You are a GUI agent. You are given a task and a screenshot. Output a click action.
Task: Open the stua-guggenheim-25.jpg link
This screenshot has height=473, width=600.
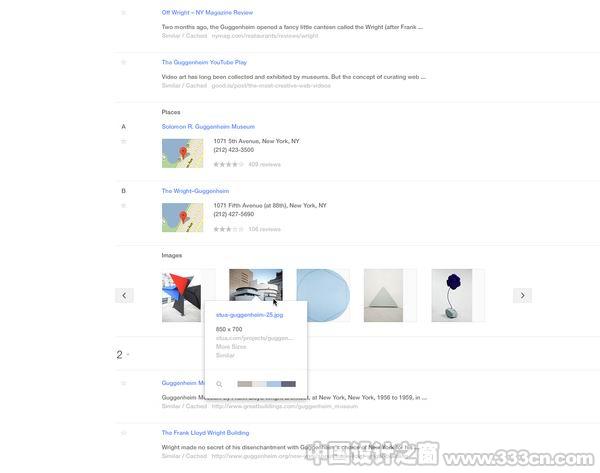click(x=249, y=315)
